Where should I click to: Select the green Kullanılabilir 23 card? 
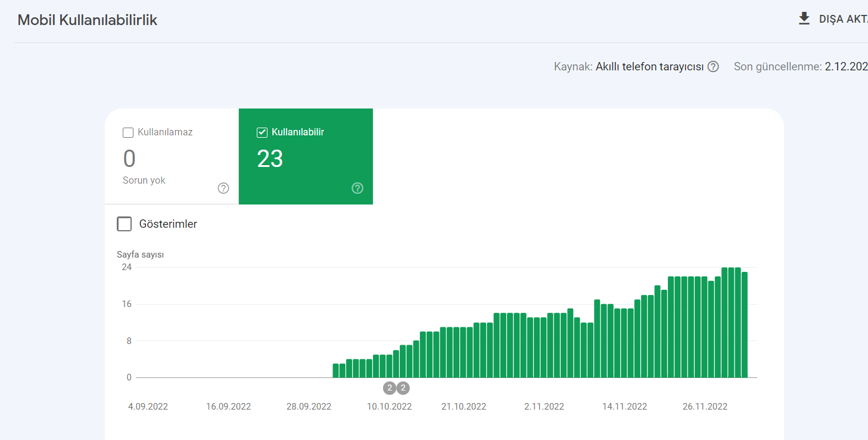tap(306, 156)
